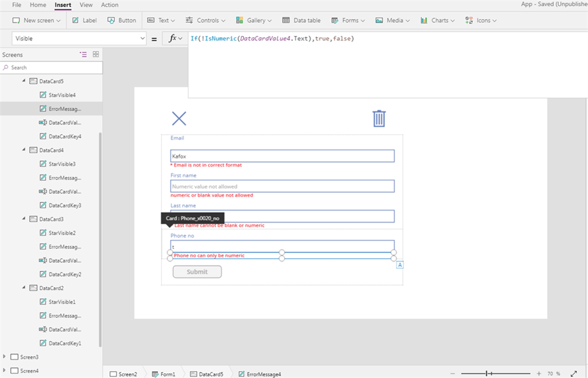Insert a Label control
This screenshot has width=588, height=378.
[x=84, y=20]
